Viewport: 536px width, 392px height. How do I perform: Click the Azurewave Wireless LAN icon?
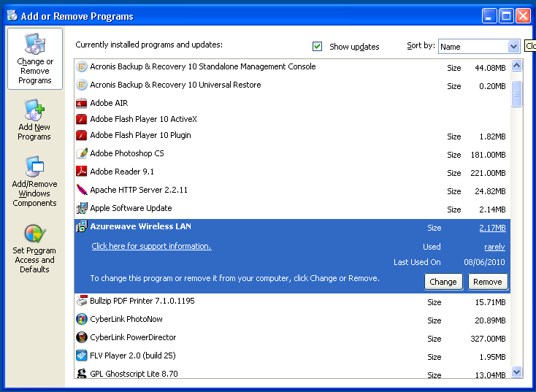pos(81,226)
